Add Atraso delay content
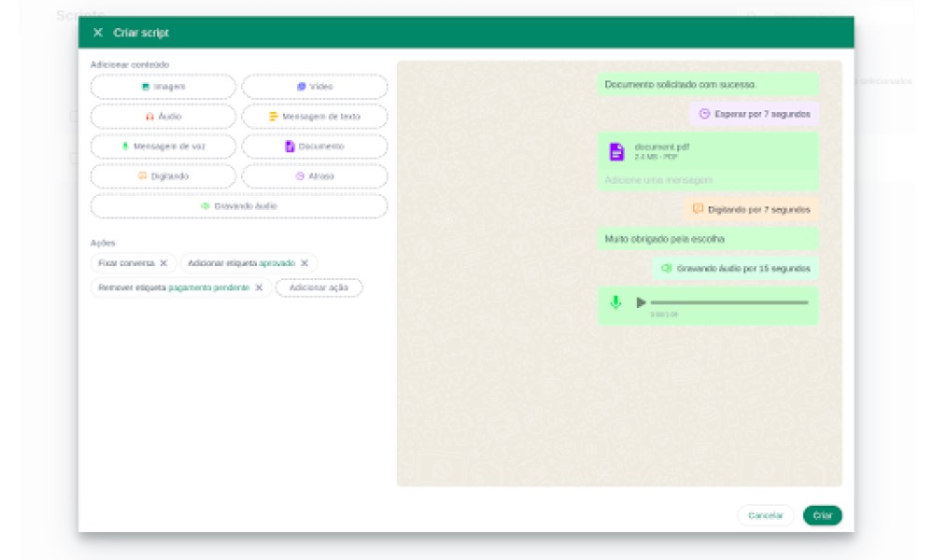 [x=315, y=176]
